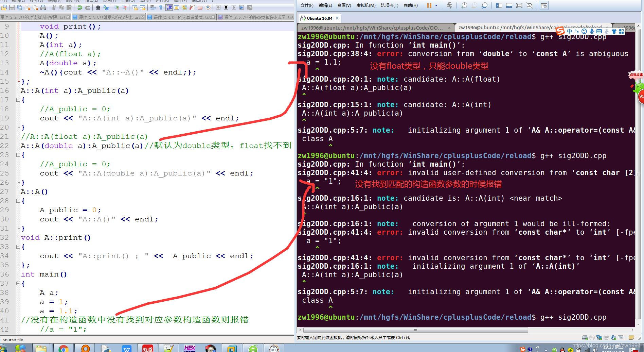The height and width of the screenshot is (352, 644).
Task: Collapse fold marker at line 28
Action: click(x=18, y=201)
